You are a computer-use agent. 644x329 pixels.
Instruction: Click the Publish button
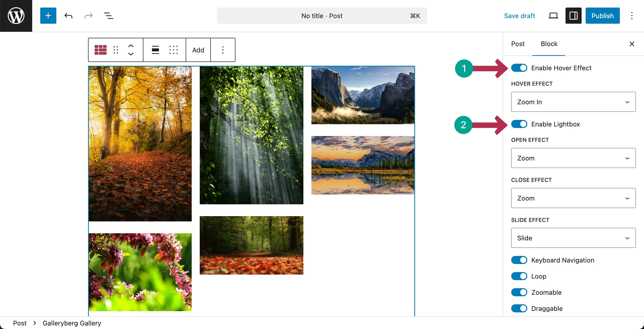(602, 16)
